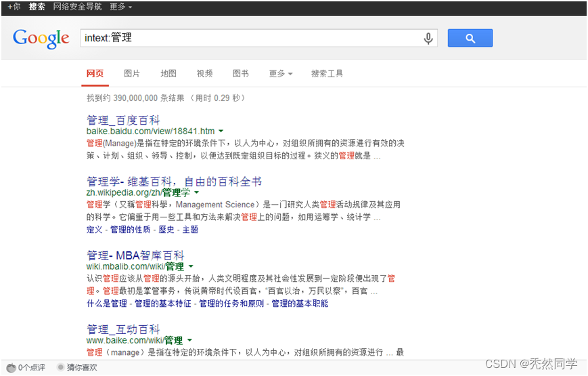This screenshot has height=376, width=588.
Task: Switch to the 地图 tab
Action: [x=168, y=73]
